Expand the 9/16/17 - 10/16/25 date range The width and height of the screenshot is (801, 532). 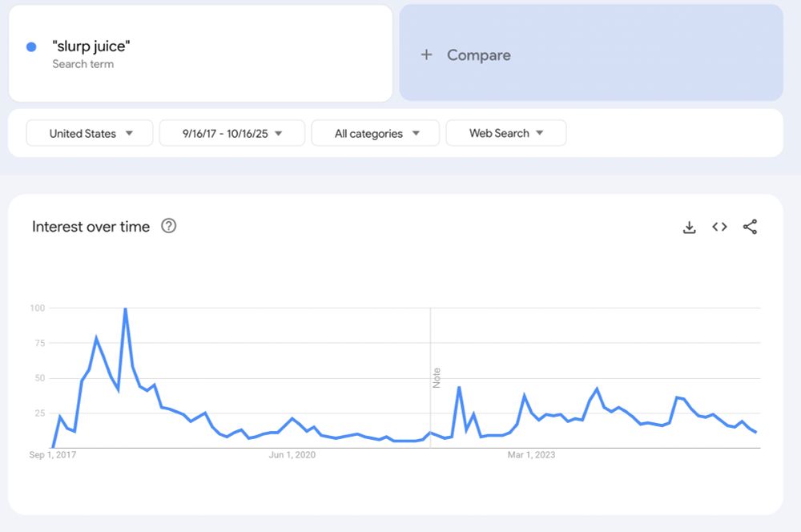point(232,133)
